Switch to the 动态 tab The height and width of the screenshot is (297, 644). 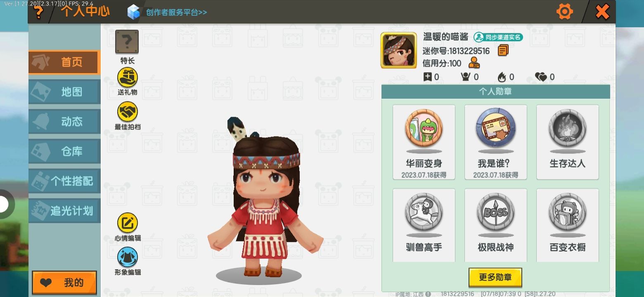tap(64, 122)
